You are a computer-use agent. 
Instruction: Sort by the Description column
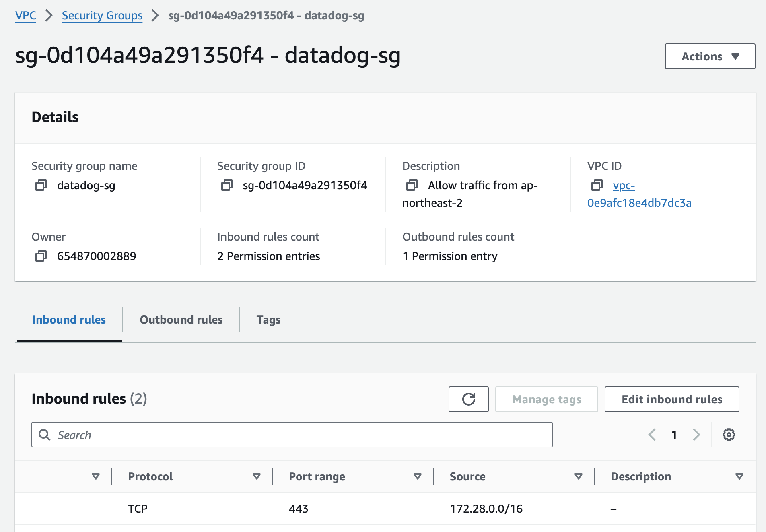[x=739, y=476]
